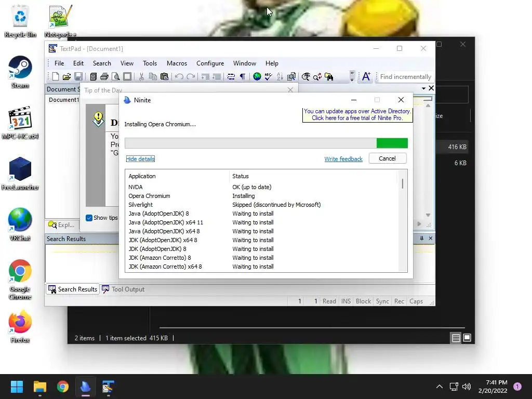Close the Search Results panel
The image size is (532, 399).
431,238
